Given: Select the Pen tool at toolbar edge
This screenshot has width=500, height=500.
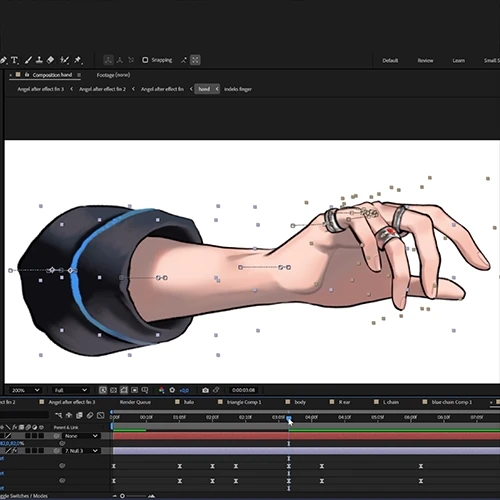Looking at the screenshot, I should pyautogui.click(x=3, y=60).
